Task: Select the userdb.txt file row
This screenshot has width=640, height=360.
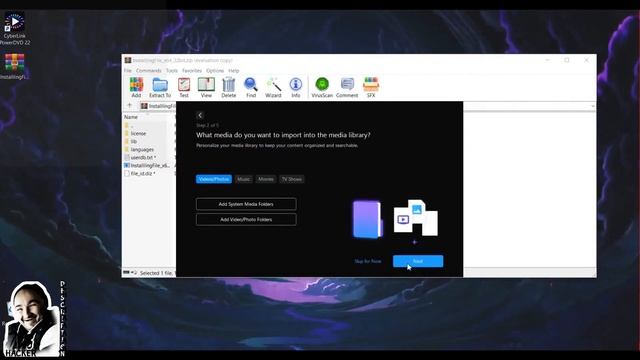Action: tap(140, 157)
